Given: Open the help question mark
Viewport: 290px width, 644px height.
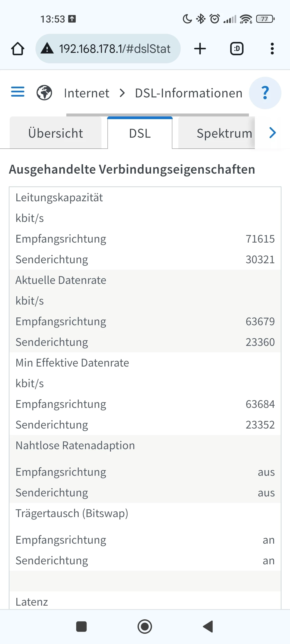Looking at the screenshot, I should click(265, 93).
